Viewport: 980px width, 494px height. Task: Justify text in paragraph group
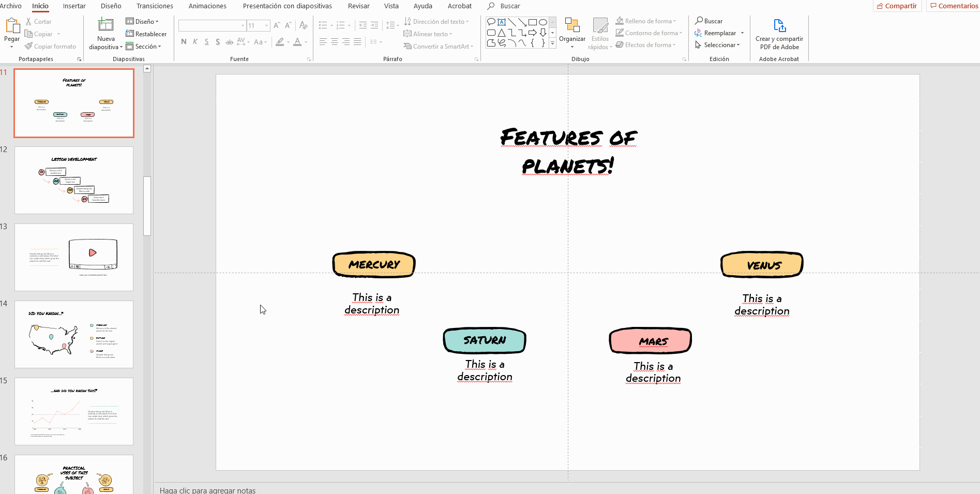pos(357,42)
